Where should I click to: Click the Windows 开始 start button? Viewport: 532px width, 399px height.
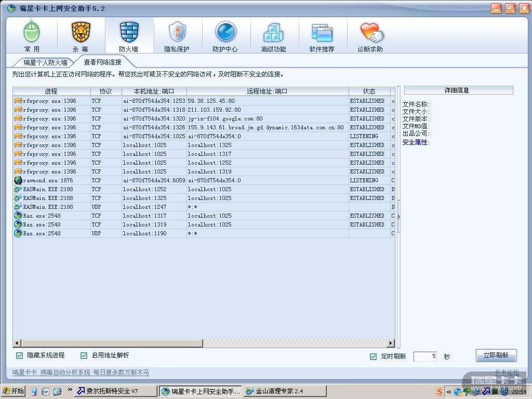tap(14, 391)
